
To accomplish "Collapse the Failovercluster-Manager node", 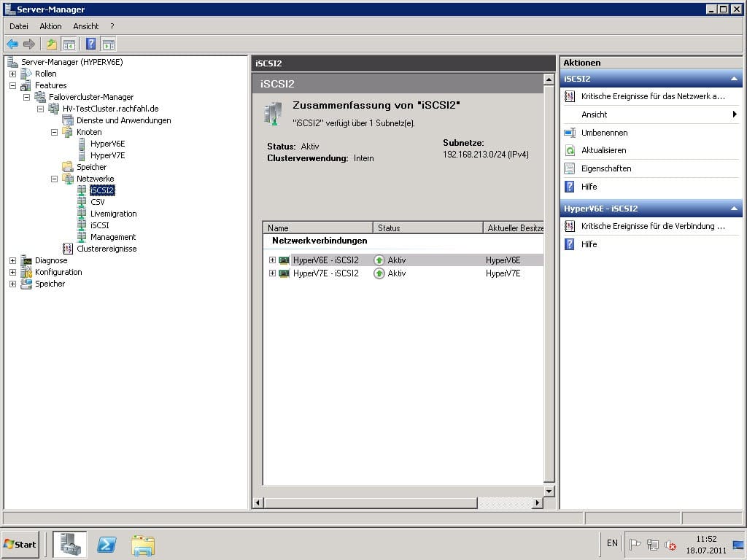I will 27,97.
